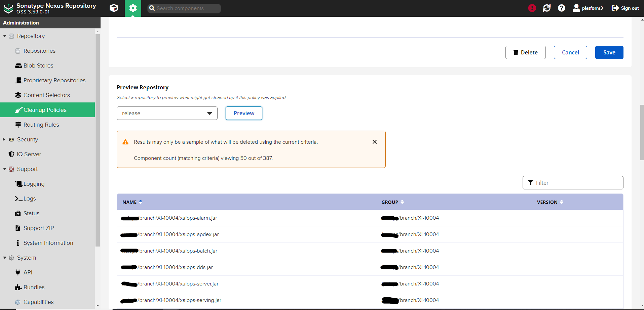Select the xaiops-batch.jar row

point(370,251)
